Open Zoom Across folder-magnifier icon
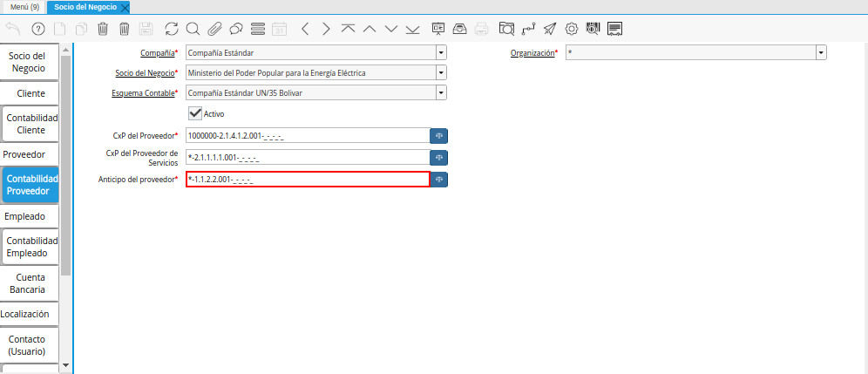This screenshot has height=374, width=868. click(506, 29)
